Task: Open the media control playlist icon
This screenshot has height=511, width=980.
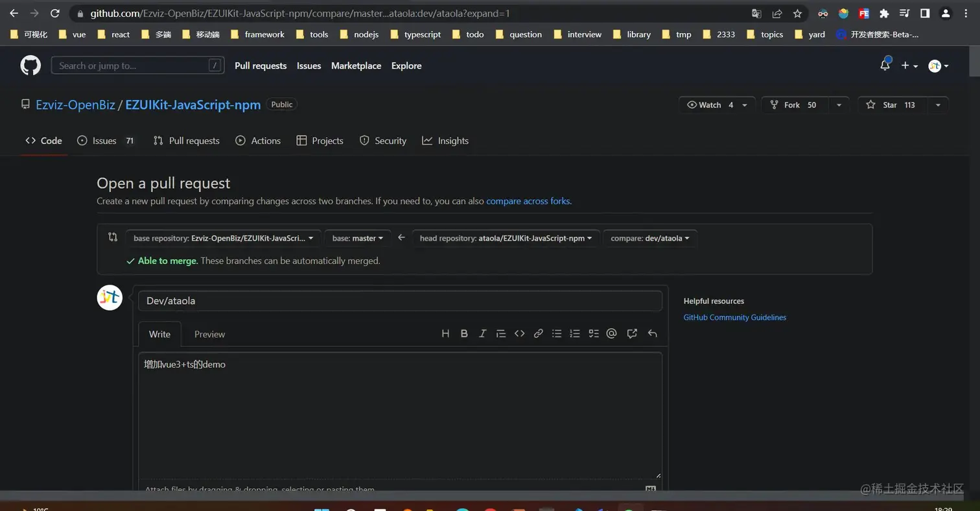Action: (905, 14)
